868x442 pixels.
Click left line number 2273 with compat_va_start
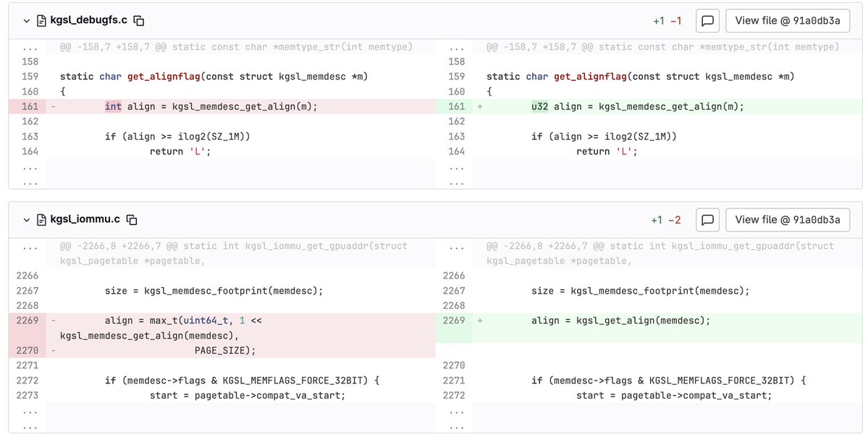pos(27,396)
